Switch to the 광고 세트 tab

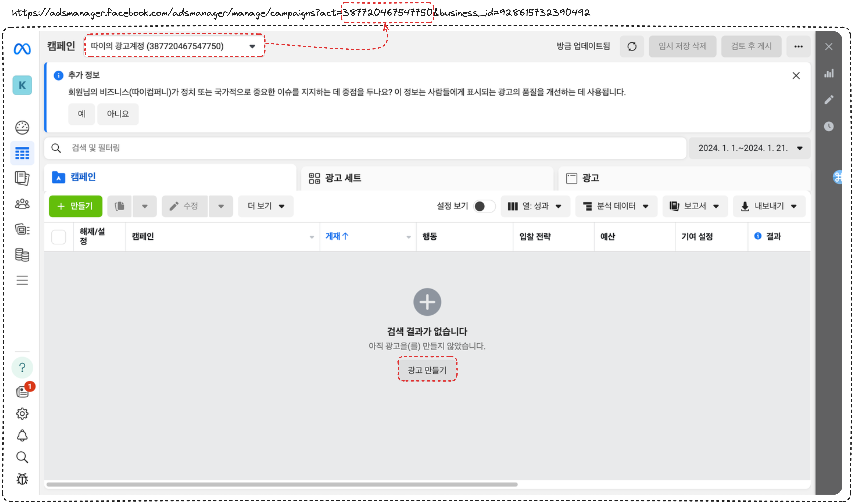pos(343,178)
